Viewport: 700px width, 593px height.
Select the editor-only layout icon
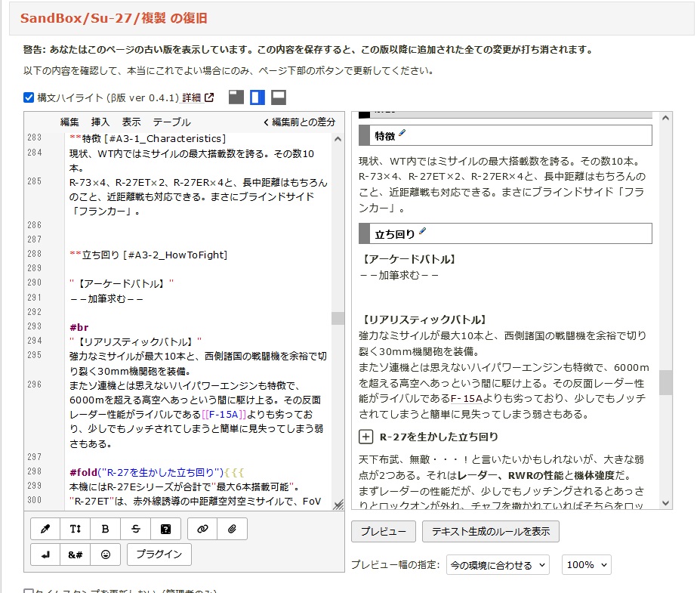tap(236, 97)
